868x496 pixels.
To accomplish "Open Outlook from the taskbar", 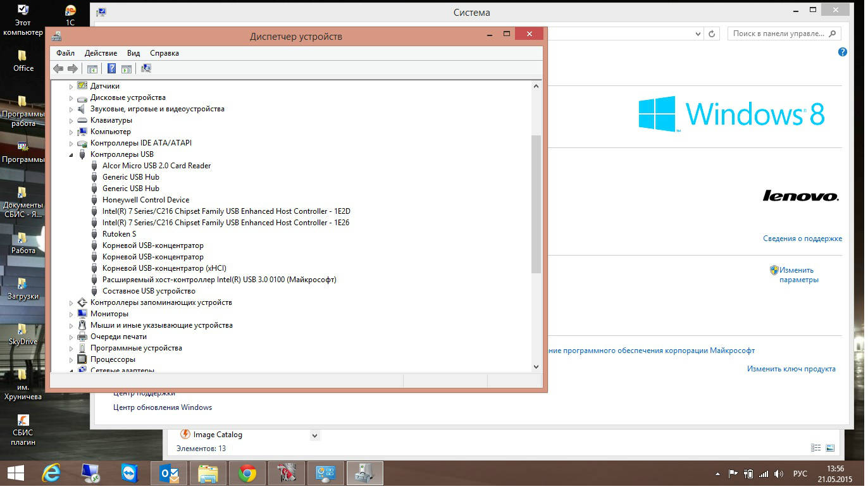I will [169, 473].
